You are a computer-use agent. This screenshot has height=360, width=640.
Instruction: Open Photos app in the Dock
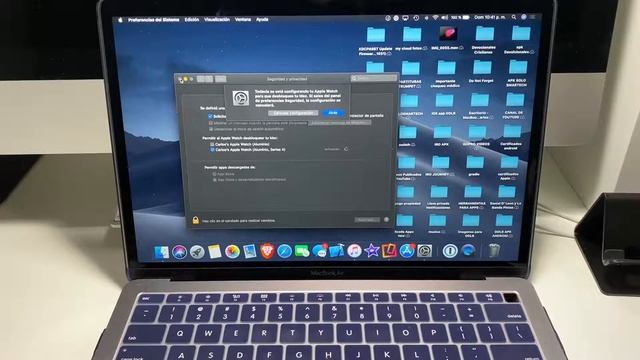coord(232,252)
